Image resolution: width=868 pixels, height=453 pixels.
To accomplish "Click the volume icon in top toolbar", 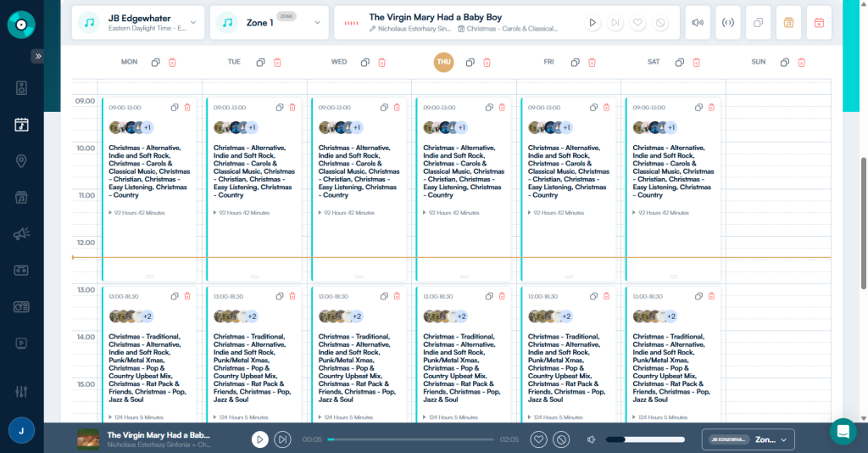I will 698,23.
